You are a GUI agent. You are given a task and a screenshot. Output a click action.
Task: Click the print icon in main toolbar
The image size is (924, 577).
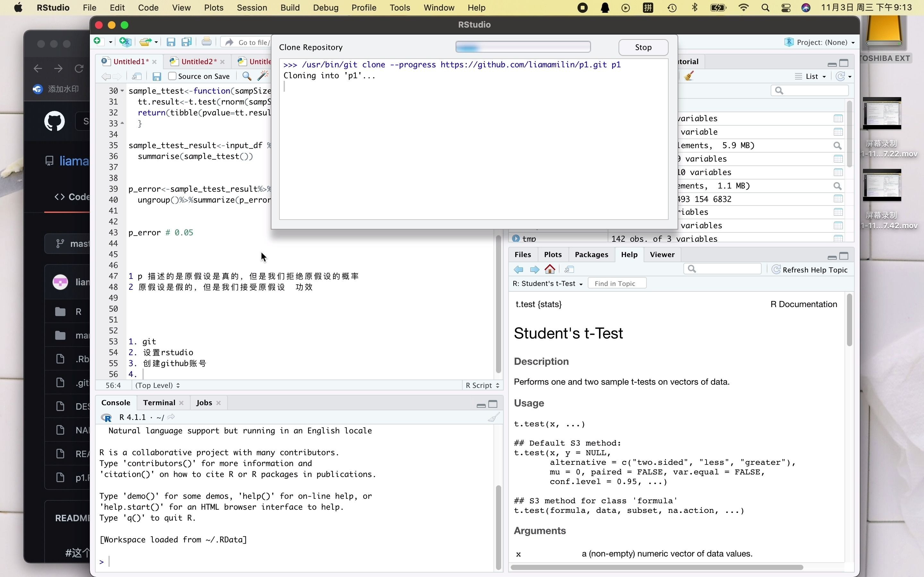coord(207,42)
